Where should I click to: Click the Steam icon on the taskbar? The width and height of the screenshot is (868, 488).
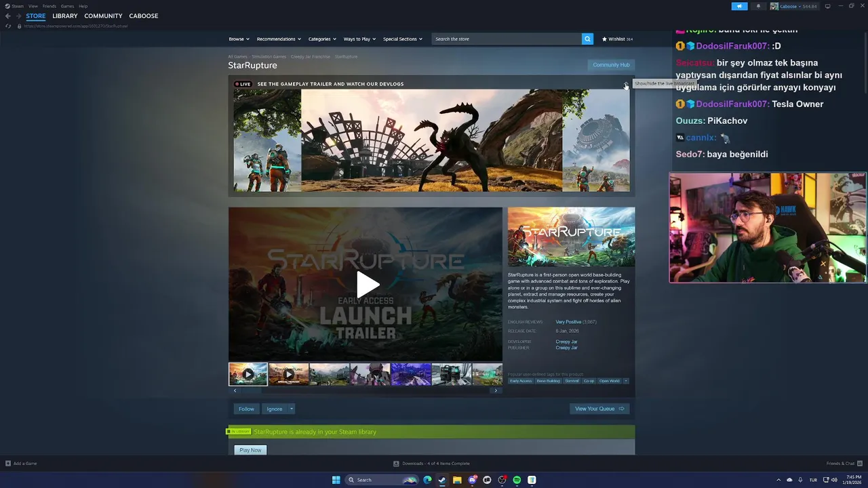click(442, 480)
